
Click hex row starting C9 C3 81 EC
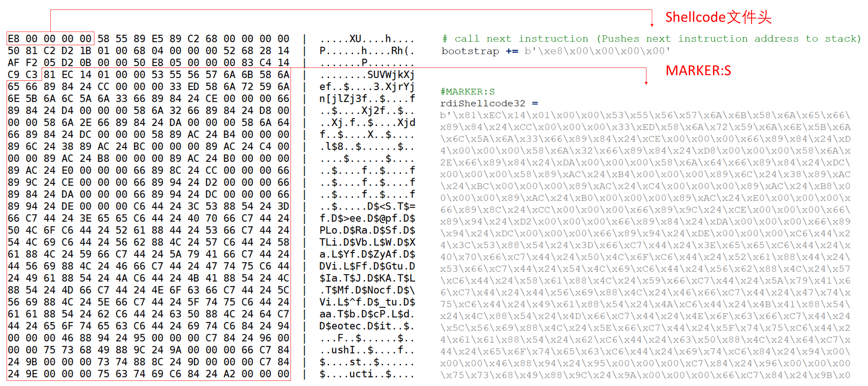148,74
